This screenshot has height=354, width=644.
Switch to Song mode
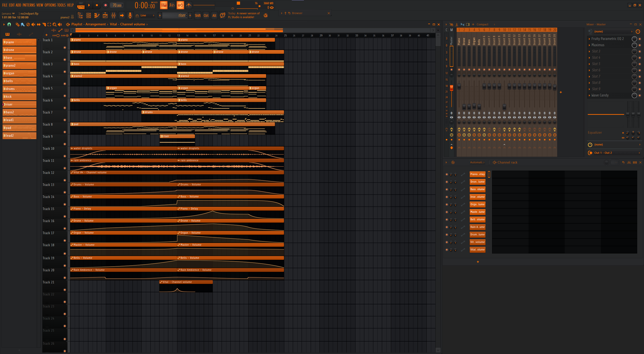pos(81,7)
